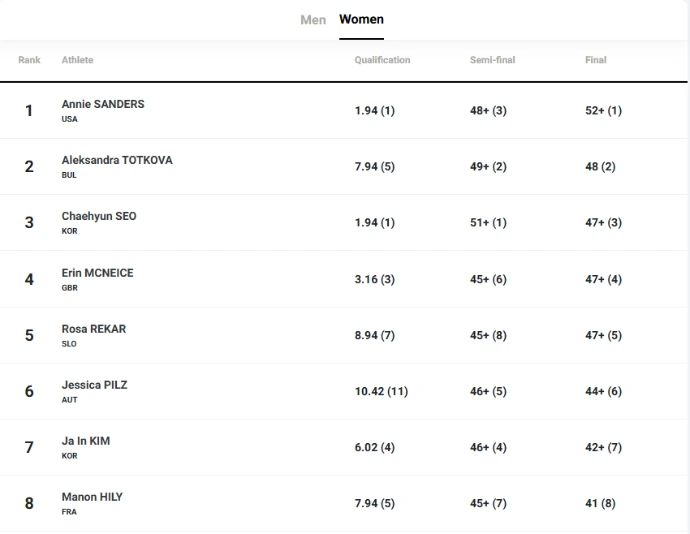Select semi-final score 49+ (2)

tap(488, 166)
